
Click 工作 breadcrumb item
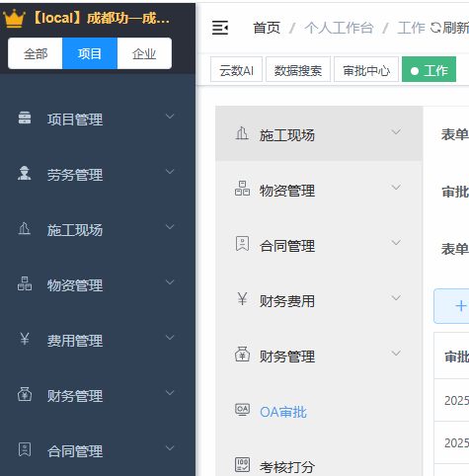(x=412, y=28)
